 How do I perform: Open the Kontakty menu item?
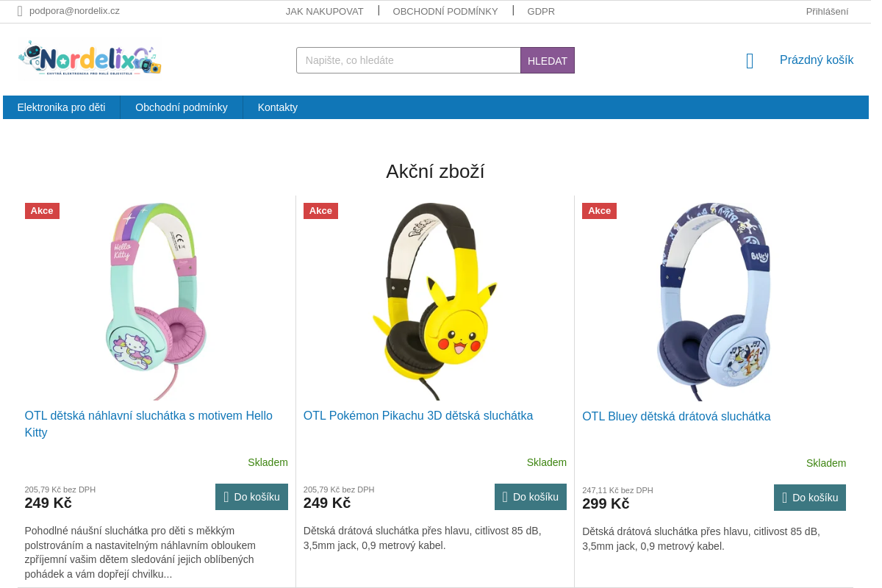point(278,107)
